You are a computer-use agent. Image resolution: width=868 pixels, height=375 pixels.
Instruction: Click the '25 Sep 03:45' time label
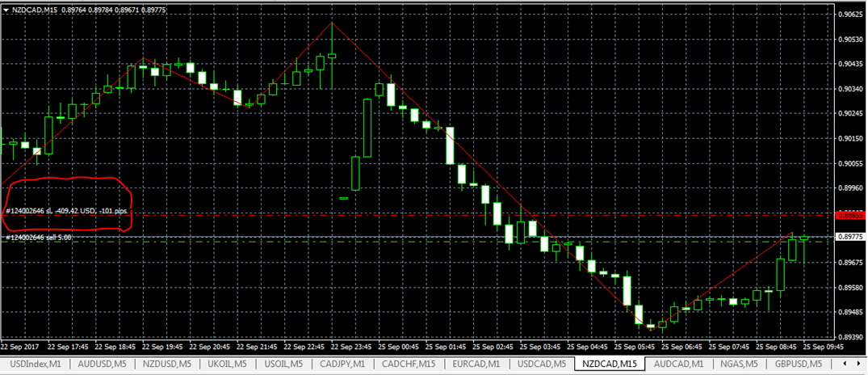[x=540, y=346]
